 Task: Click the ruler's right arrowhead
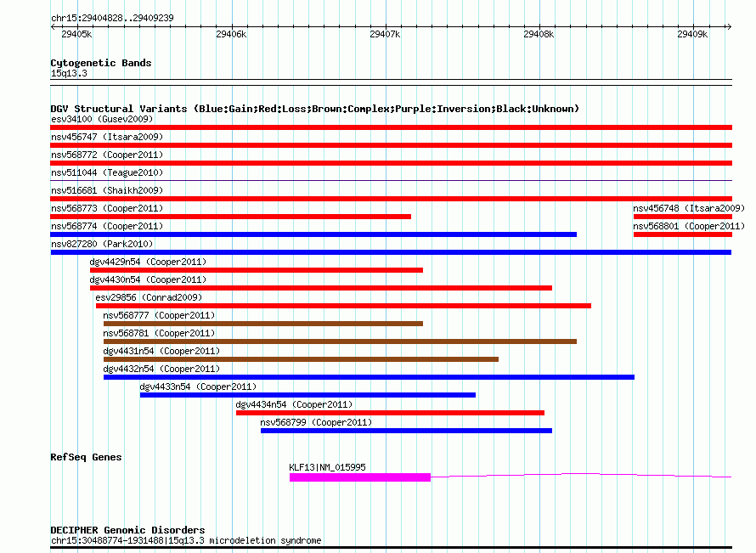pos(729,27)
